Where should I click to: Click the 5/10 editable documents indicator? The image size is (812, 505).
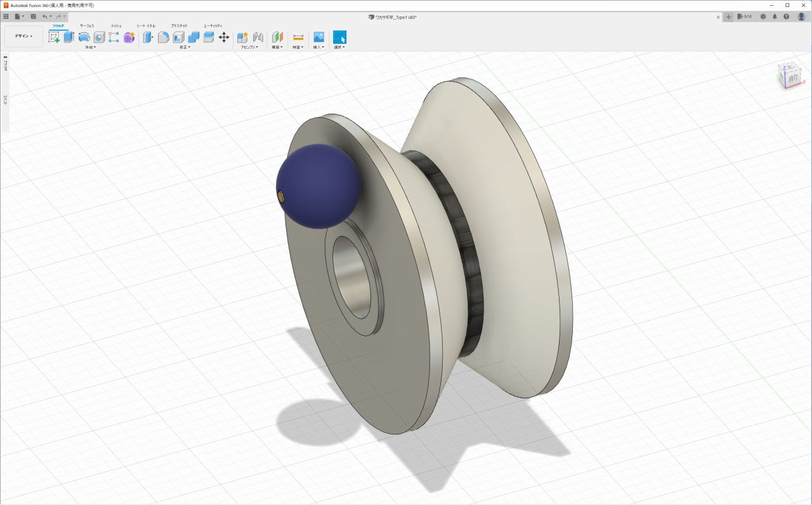click(x=744, y=16)
